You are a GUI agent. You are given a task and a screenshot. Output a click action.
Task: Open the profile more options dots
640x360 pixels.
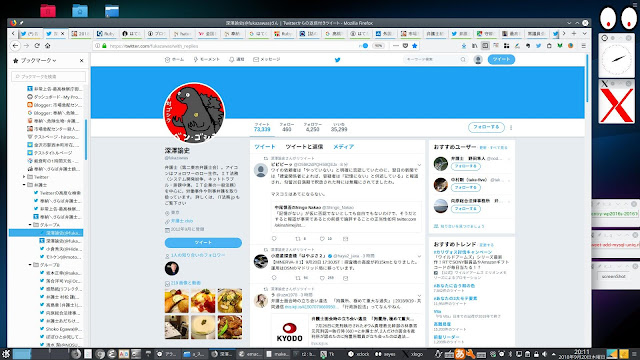[511, 127]
